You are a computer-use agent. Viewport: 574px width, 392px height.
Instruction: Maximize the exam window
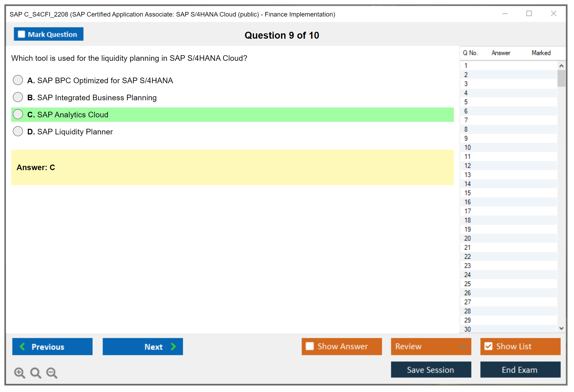[529, 14]
